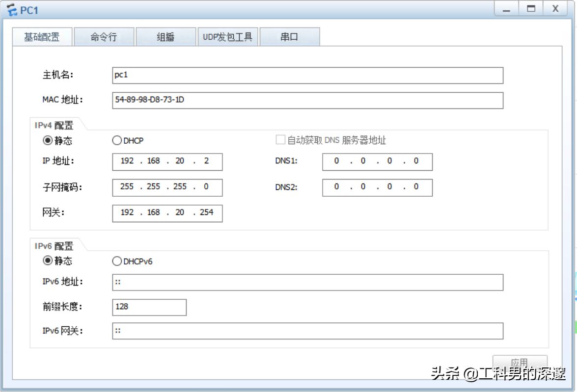The height and width of the screenshot is (392, 577).
Task: Maximize the PC1 window
Action: (531, 9)
